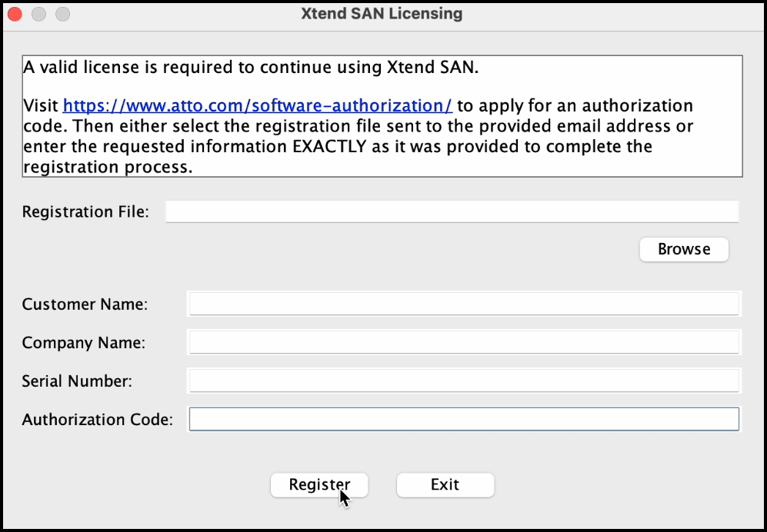Screen dimensions: 767x532
Task: Click the 'Customer Name:' label
Action: [x=85, y=304]
